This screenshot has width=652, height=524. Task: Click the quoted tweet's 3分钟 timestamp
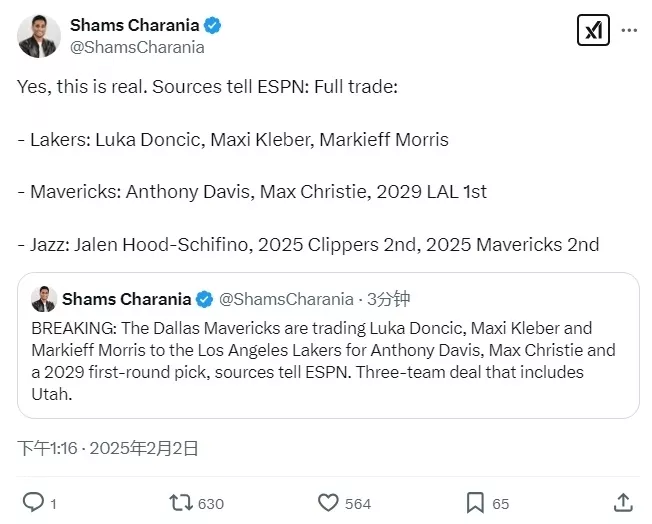coord(389,299)
